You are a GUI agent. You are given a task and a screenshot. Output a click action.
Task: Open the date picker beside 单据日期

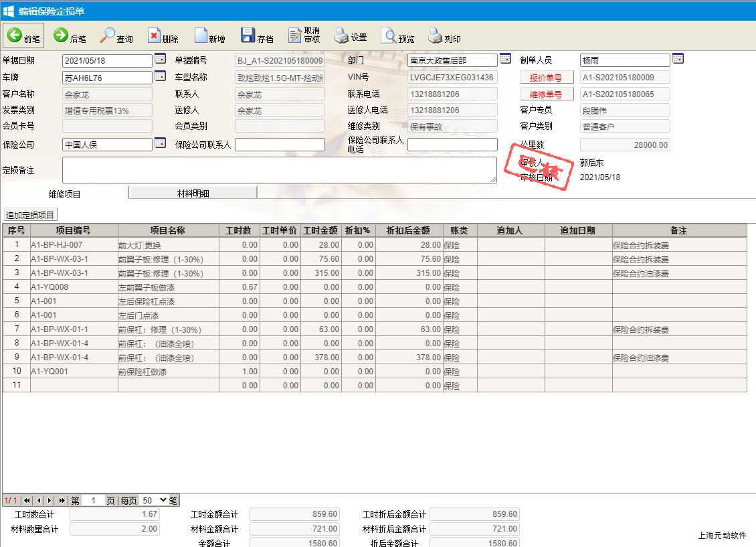point(160,59)
